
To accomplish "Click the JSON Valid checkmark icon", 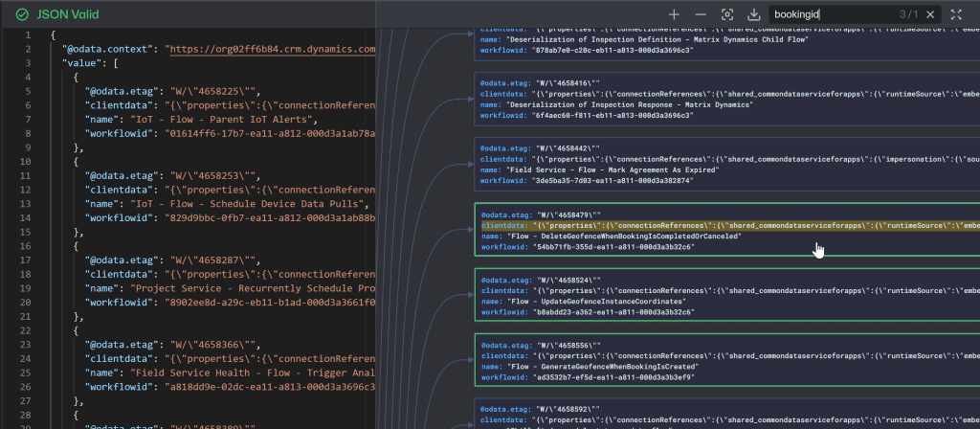I will (x=21, y=14).
